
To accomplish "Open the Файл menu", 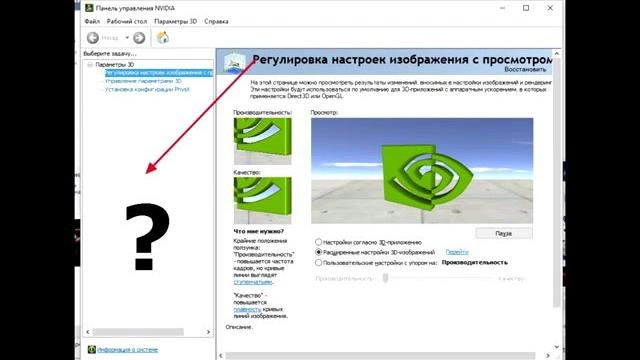I will [x=92, y=21].
